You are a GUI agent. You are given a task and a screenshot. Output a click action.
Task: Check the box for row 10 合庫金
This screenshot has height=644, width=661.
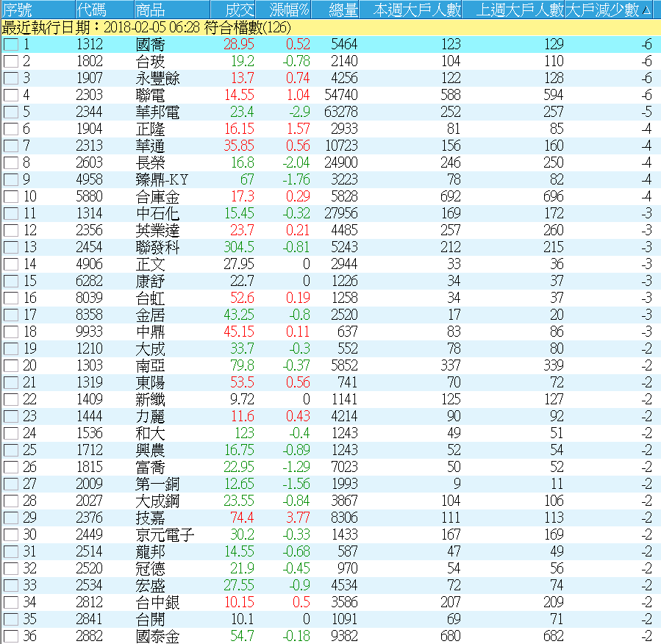11,196
